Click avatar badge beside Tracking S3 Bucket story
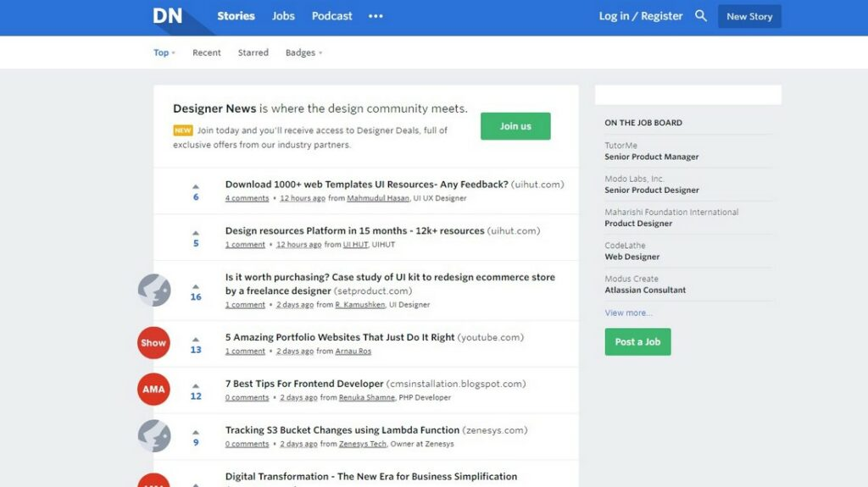Viewport: 868px width, 487px height. [x=154, y=435]
